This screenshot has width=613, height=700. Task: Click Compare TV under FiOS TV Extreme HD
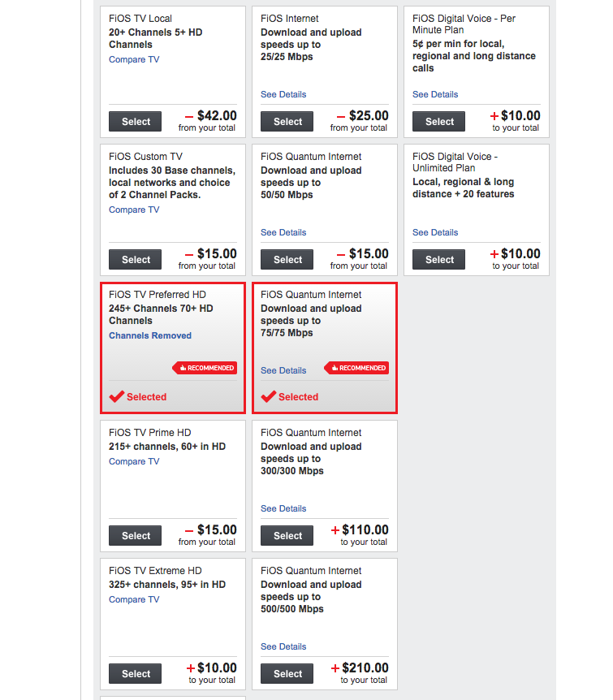pyautogui.click(x=134, y=599)
